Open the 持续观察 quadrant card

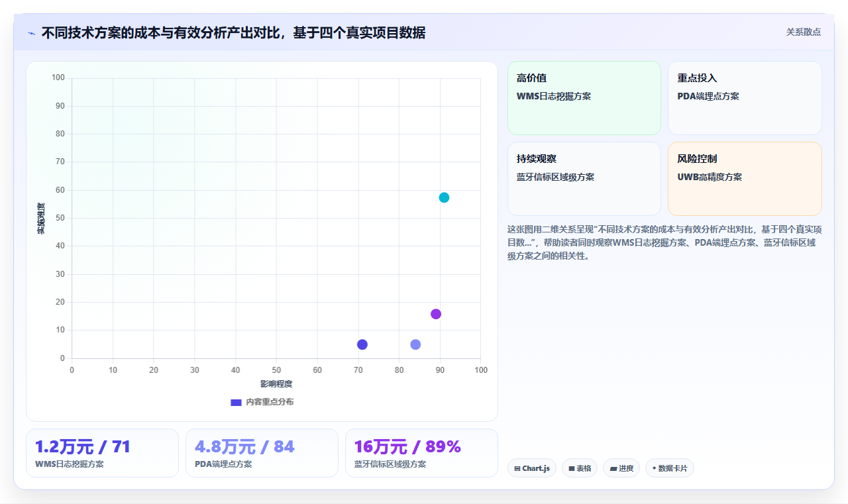[584, 179]
